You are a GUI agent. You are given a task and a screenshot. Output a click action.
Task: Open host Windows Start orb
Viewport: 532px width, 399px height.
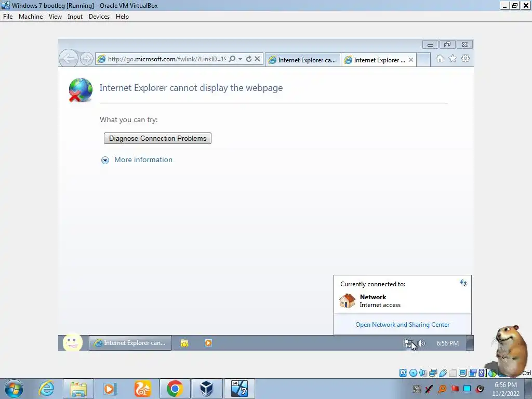(x=14, y=389)
